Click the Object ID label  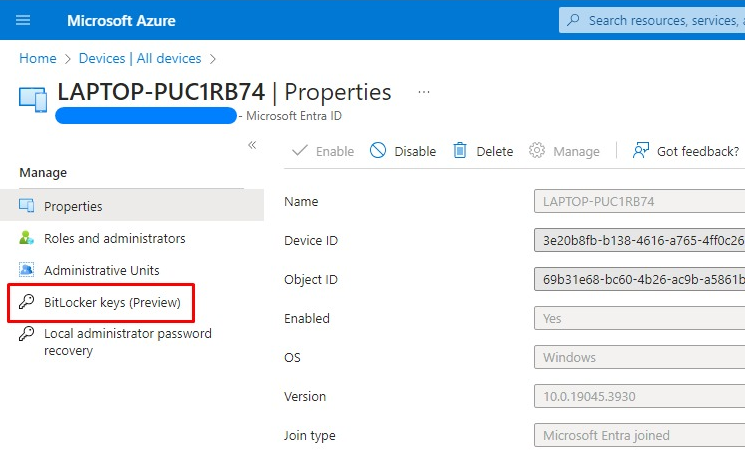click(311, 279)
